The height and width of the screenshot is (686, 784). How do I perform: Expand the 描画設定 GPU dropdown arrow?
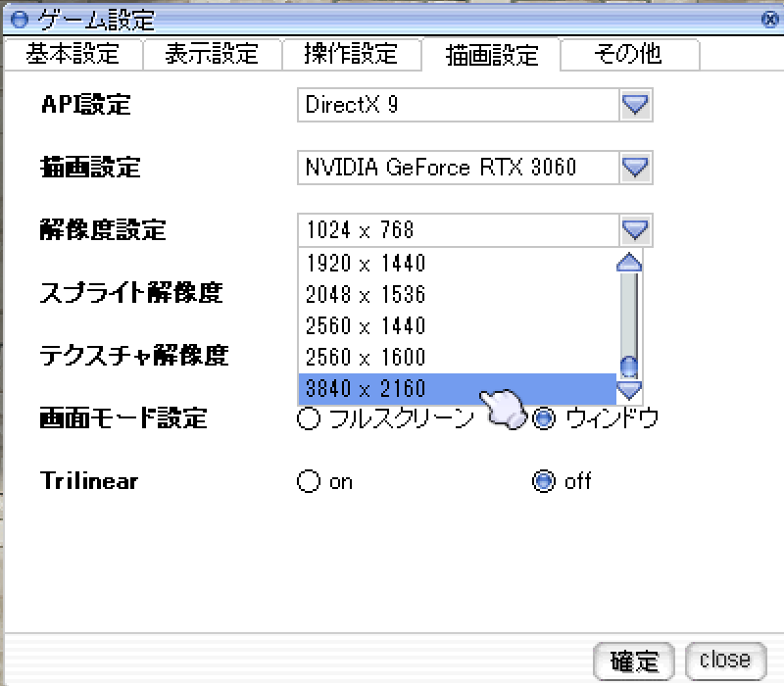click(636, 168)
